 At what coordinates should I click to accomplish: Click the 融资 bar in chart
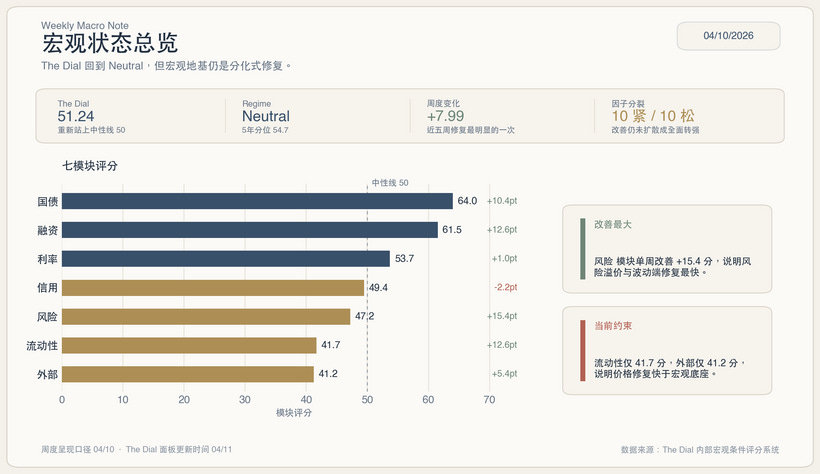click(x=249, y=230)
